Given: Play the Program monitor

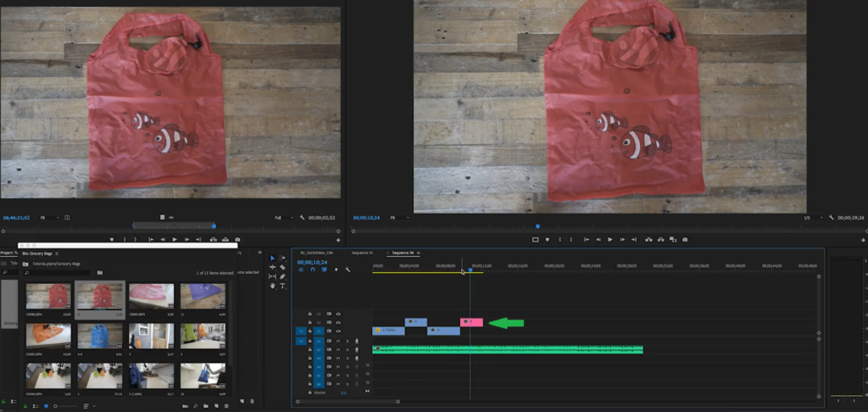Looking at the screenshot, I should point(610,240).
